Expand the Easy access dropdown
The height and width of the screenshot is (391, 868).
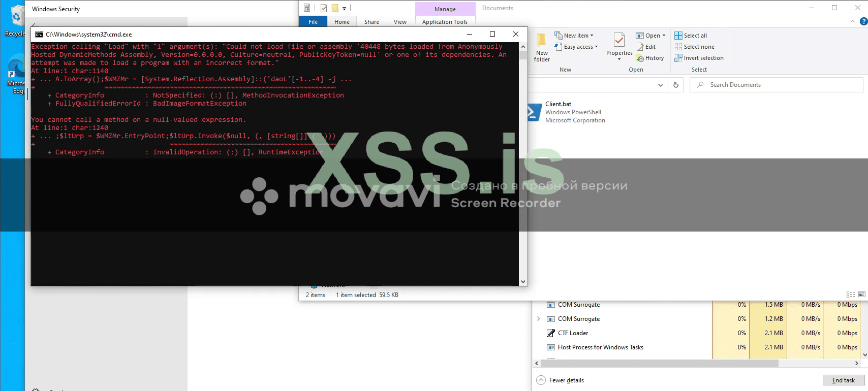click(576, 47)
